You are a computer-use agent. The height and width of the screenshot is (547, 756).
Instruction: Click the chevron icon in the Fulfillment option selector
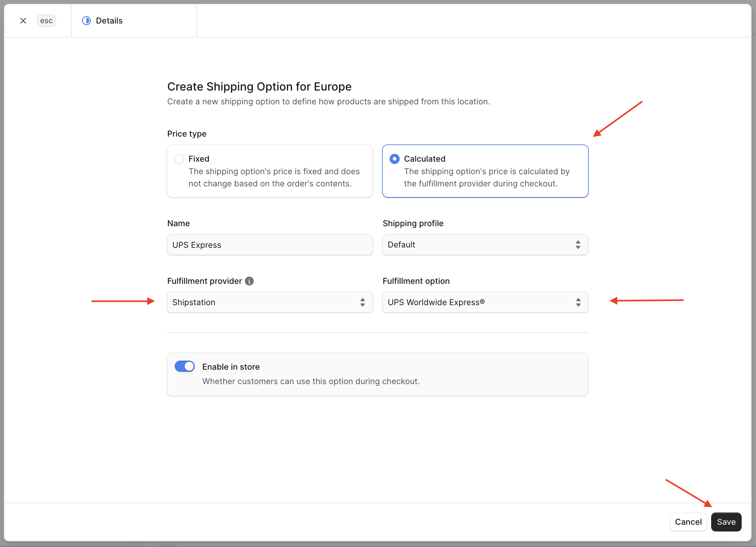(578, 302)
